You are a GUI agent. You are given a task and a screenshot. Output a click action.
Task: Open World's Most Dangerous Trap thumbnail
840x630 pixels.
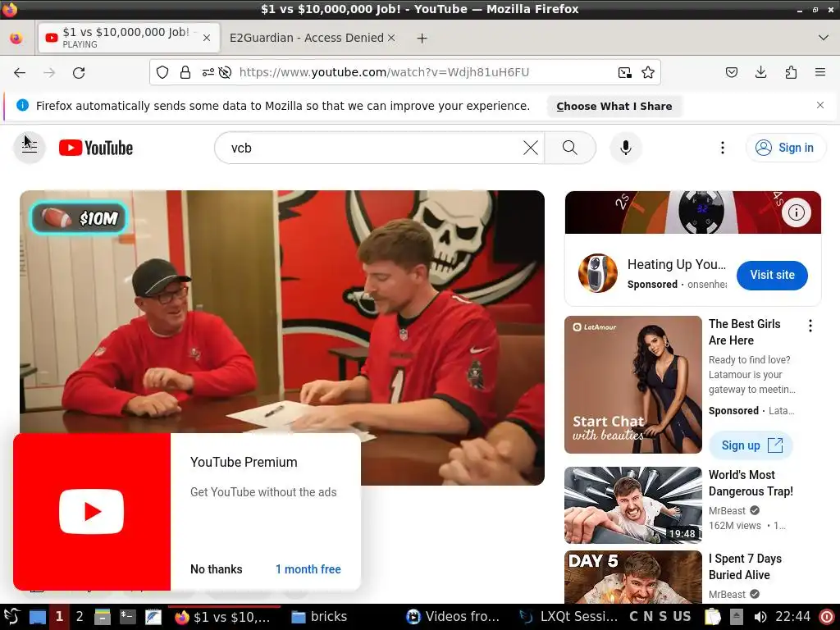pyautogui.click(x=632, y=505)
